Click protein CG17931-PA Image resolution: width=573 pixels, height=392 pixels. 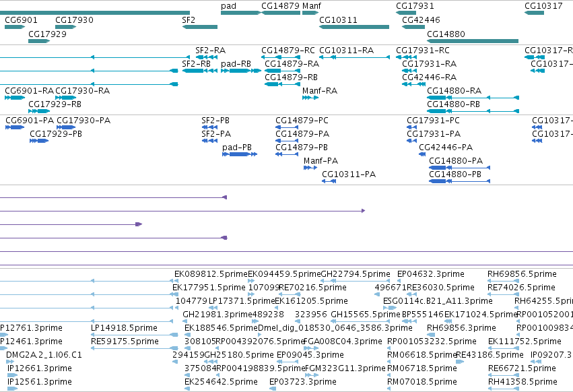coord(412,141)
